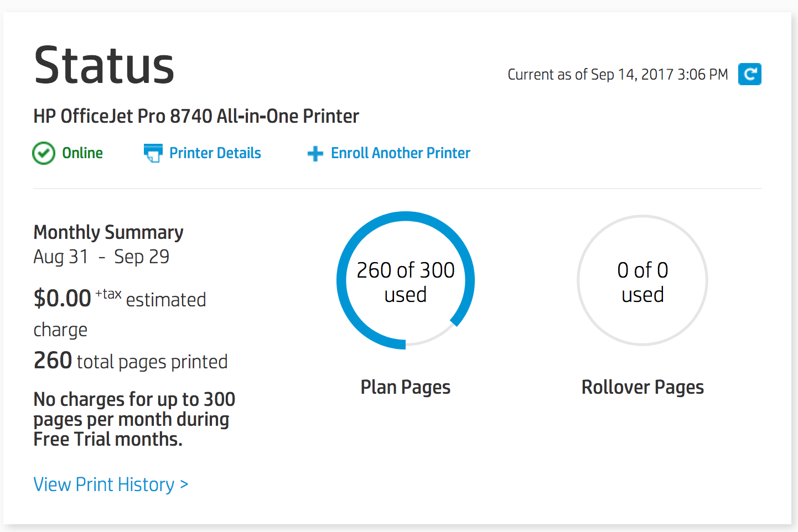Click the Online status text
Image resolution: width=798 pixels, height=532 pixels.
82,153
